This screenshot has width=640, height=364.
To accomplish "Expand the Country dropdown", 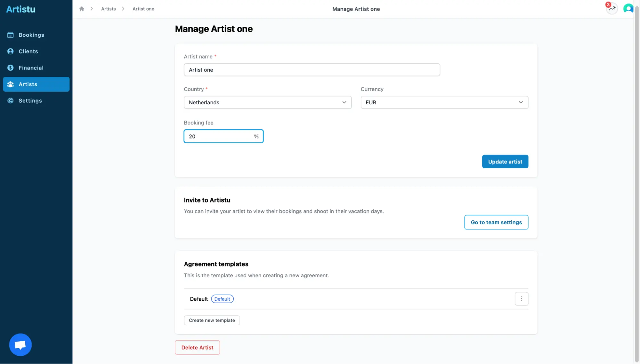I will [267, 102].
